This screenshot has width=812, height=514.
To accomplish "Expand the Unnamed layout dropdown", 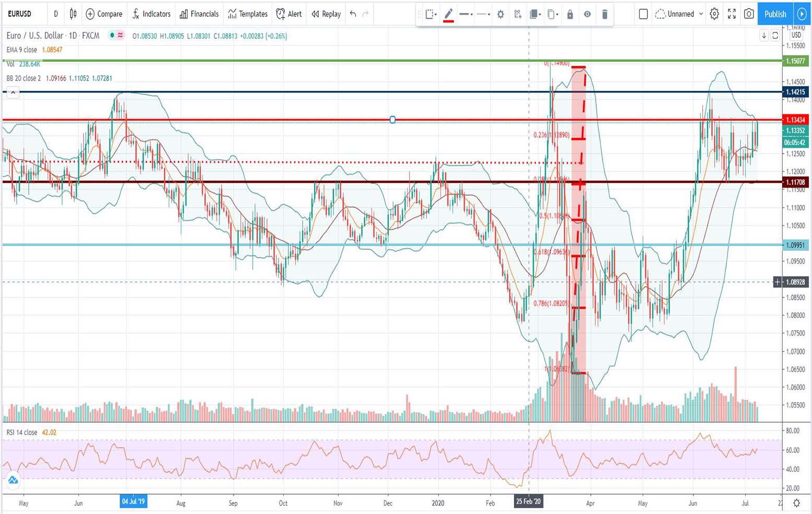I will [x=701, y=14].
